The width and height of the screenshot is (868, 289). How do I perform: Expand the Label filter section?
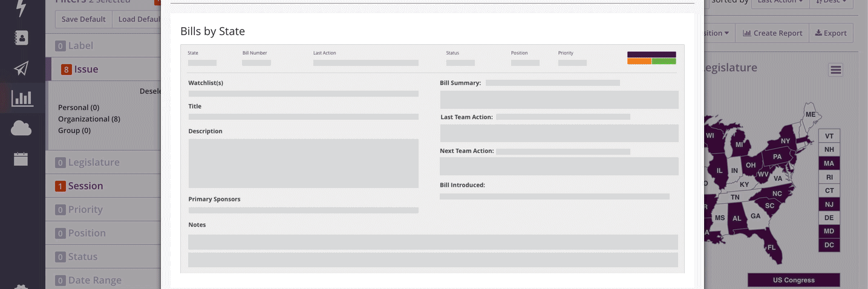coord(103,45)
